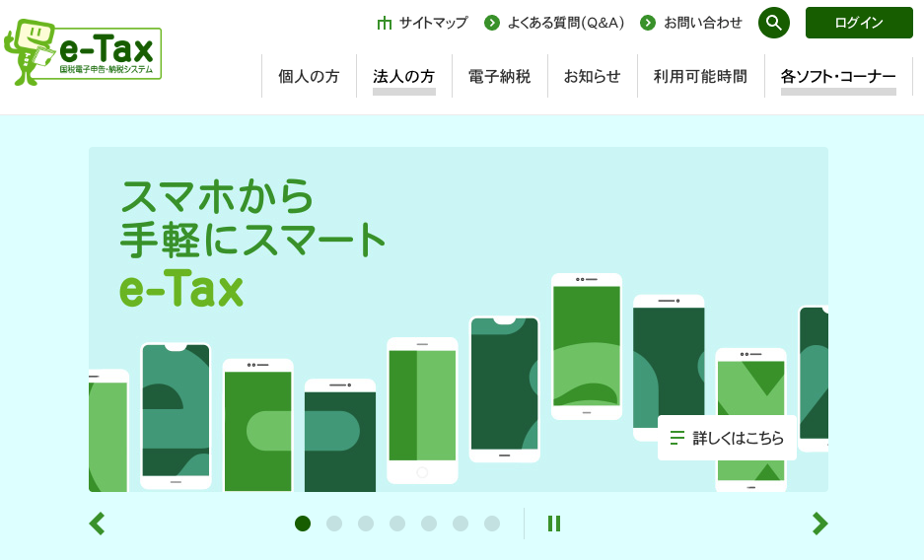Screen dimensions: 924x560
Task: Open the search magnifier icon
Action: (774, 23)
